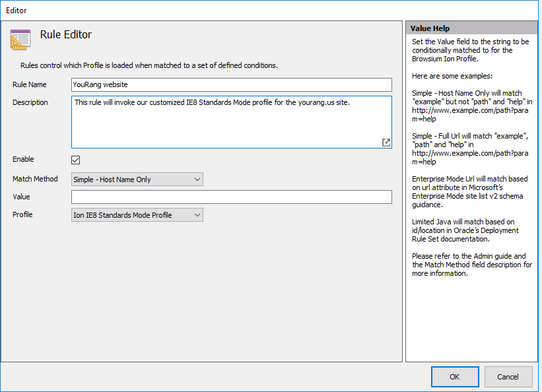Click the Rule Editor heading text

pyautogui.click(x=66, y=35)
